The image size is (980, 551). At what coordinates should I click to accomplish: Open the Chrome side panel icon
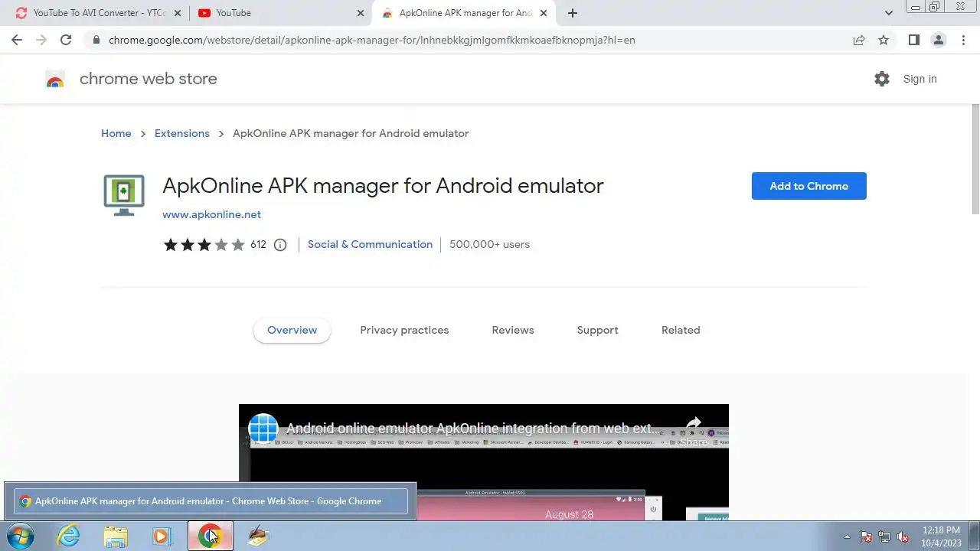coord(913,40)
